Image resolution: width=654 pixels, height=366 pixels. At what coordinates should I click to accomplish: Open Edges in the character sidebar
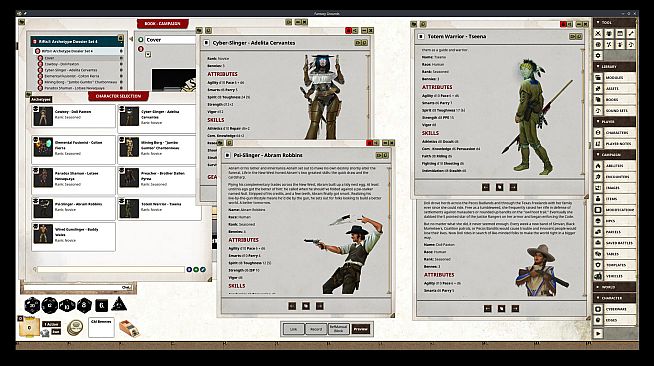pos(615,320)
